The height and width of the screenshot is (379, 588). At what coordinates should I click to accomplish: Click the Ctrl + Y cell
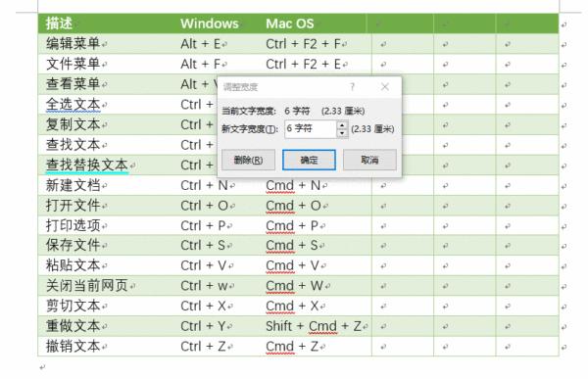(203, 326)
